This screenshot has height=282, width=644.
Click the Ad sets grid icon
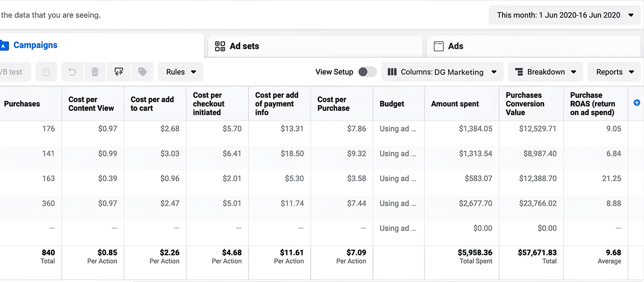click(x=220, y=46)
